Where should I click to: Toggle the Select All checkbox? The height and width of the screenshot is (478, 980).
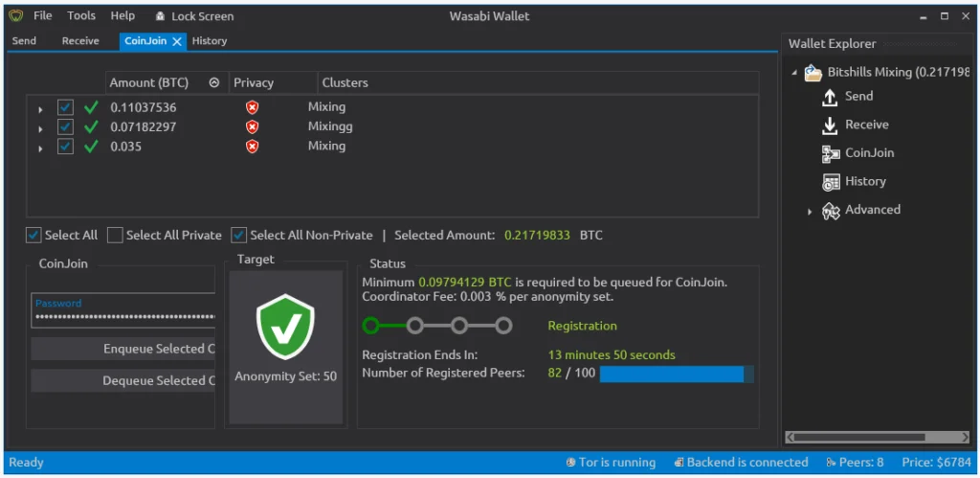pyautogui.click(x=33, y=236)
